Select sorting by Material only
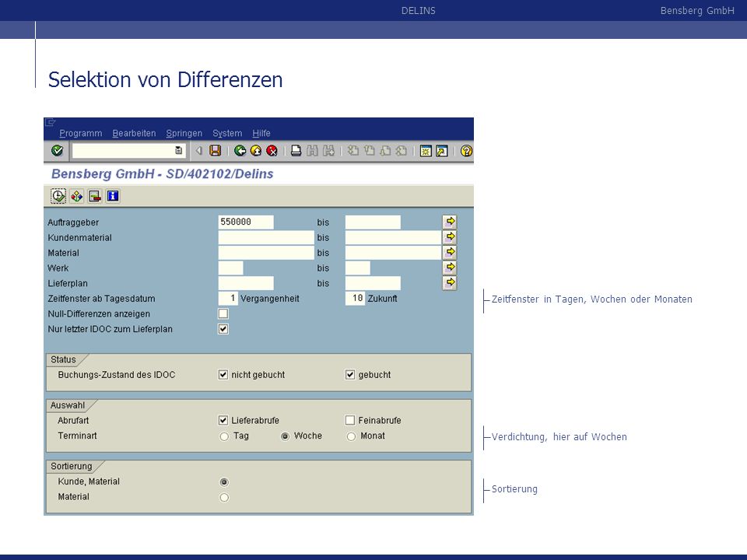The image size is (747, 560). pyautogui.click(x=224, y=497)
